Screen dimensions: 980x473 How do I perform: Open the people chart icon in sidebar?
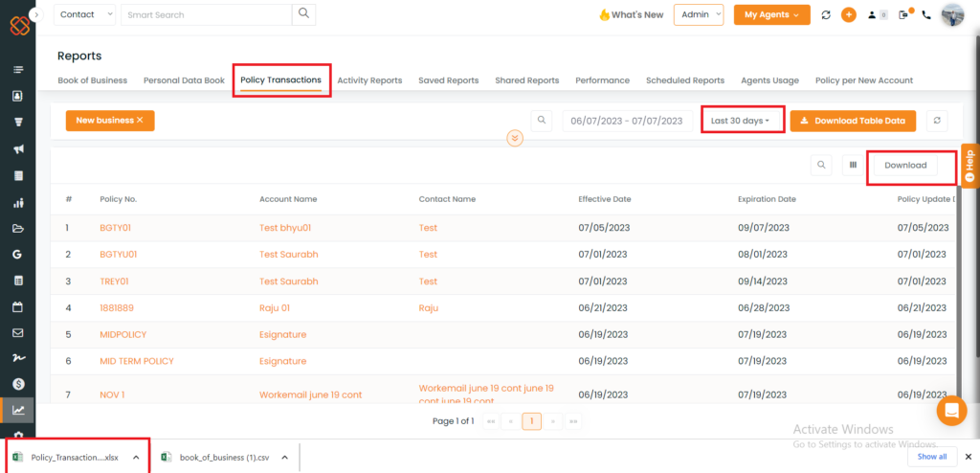coord(18,202)
